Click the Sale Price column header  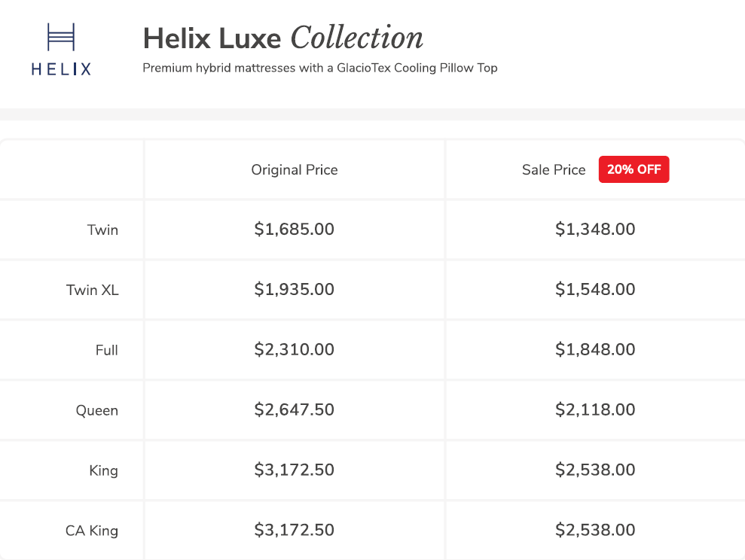tap(554, 170)
